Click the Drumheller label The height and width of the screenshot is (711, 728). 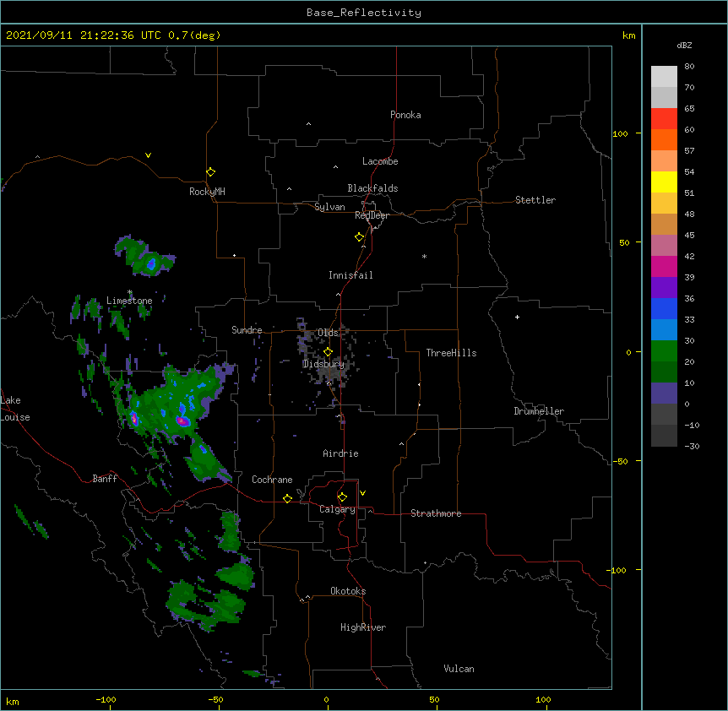539,411
